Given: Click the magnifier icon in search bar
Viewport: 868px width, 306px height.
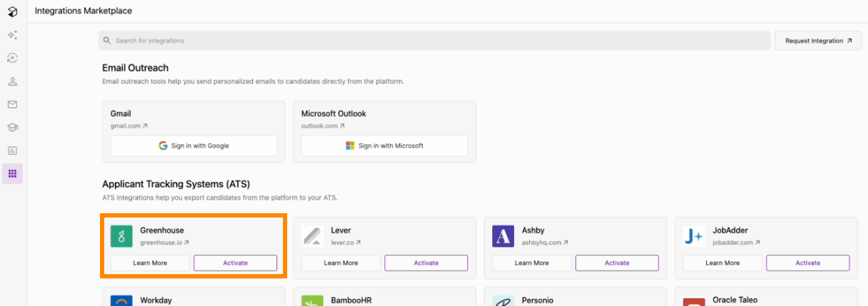Looking at the screenshot, I should (x=107, y=40).
